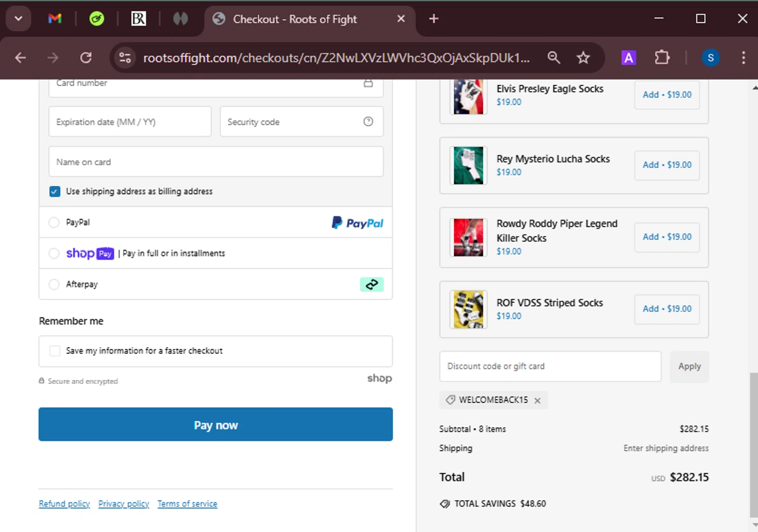Screen dimensions: 758x532
Task: Add ROF VDSS Striped Socks for $19.00
Action: [x=667, y=309]
